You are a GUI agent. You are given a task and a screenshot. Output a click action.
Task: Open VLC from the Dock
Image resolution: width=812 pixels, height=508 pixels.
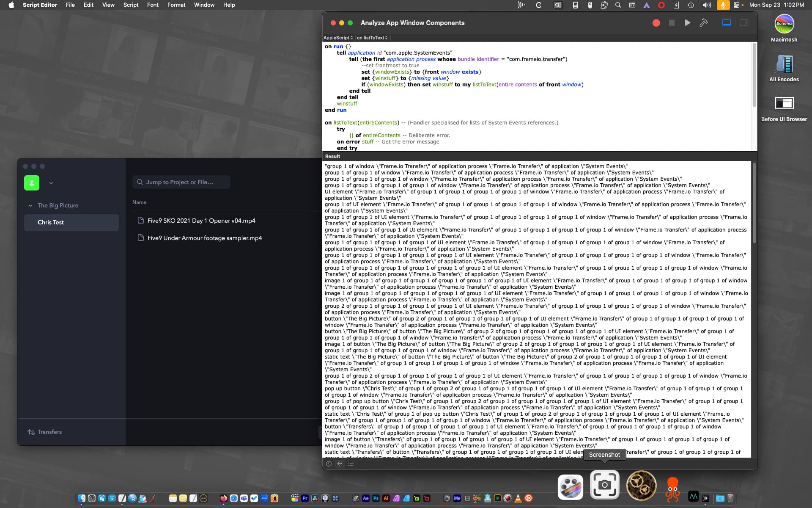518,498
